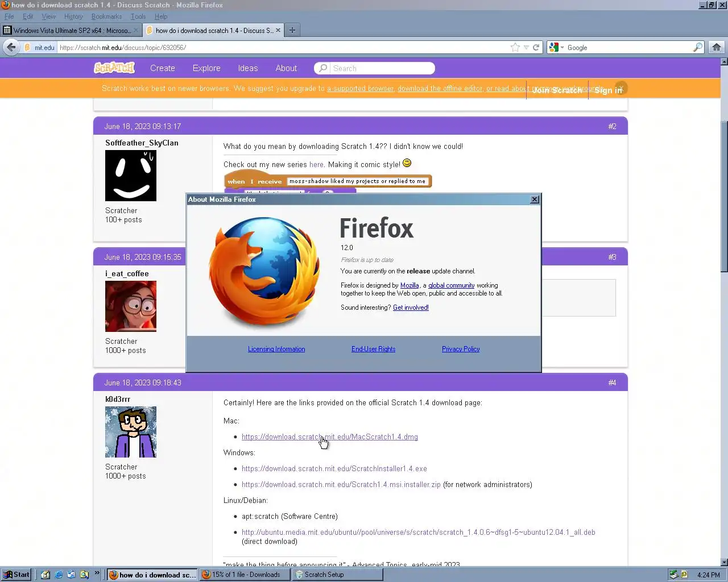Click the Google search input field
728x582 pixels.
pos(628,47)
